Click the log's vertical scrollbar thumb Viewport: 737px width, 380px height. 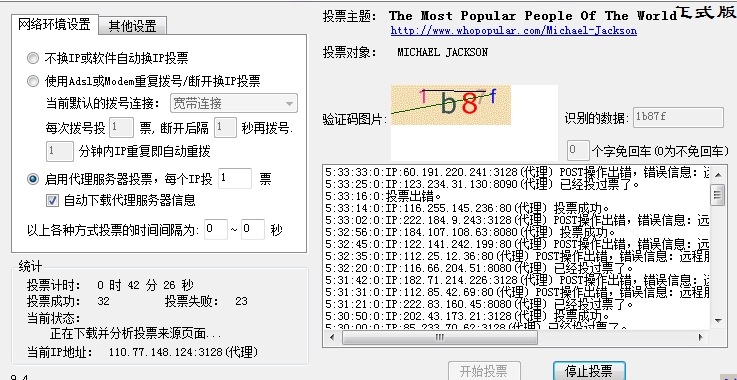718,195
